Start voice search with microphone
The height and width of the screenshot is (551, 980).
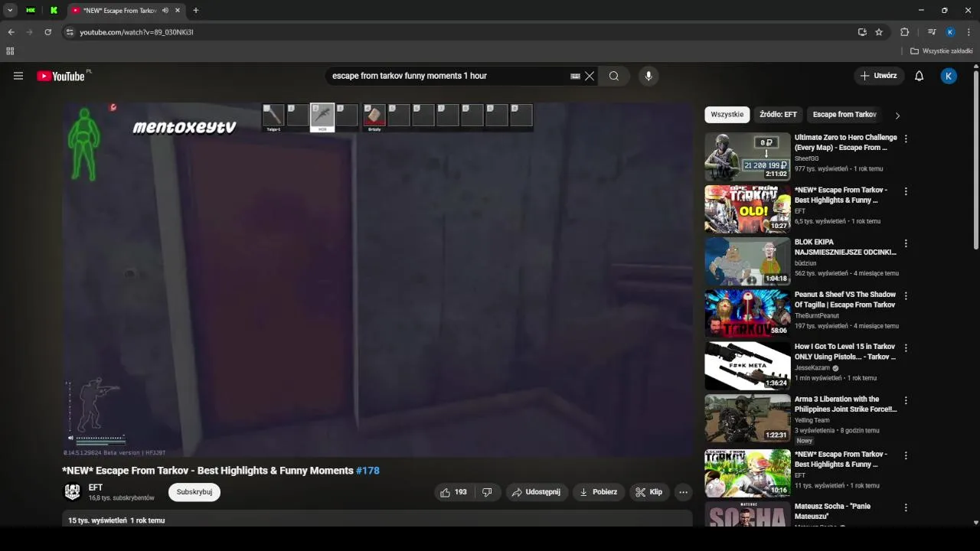click(x=648, y=76)
